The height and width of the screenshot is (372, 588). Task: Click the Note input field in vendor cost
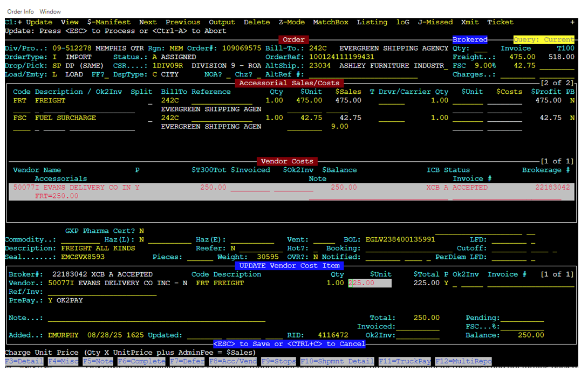[x=156, y=318]
